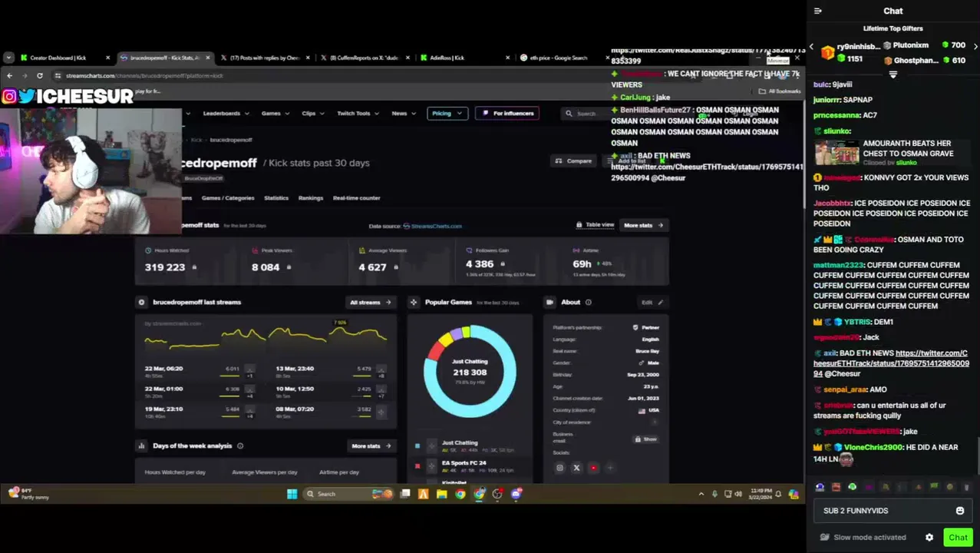Click More stats for days analysis

(371, 446)
